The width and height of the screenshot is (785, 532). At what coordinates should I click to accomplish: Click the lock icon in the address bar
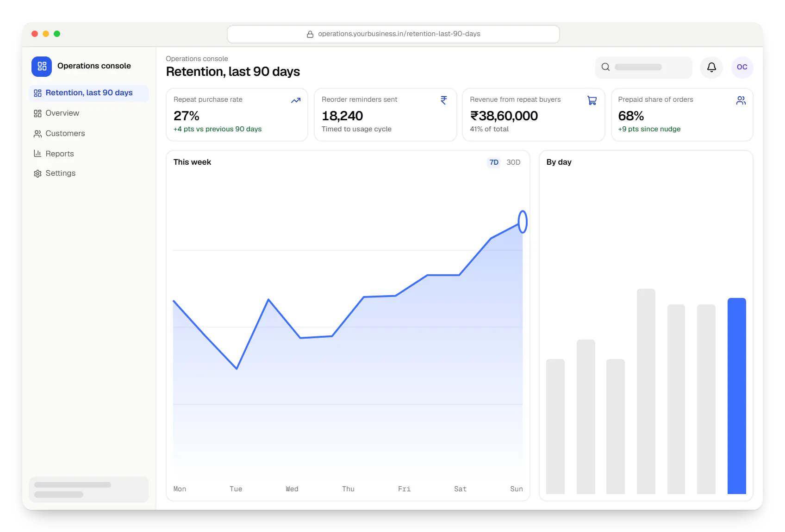click(310, 34)
